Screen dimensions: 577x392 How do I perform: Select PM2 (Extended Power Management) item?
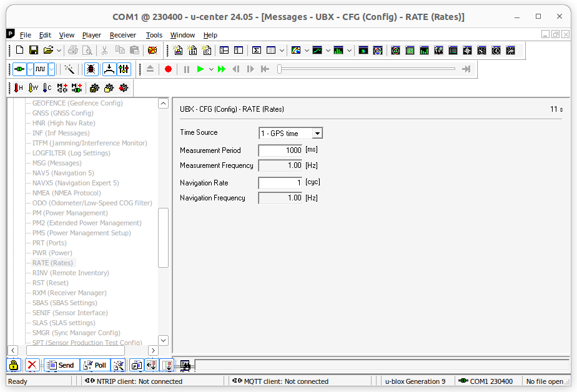click(87, 223)
